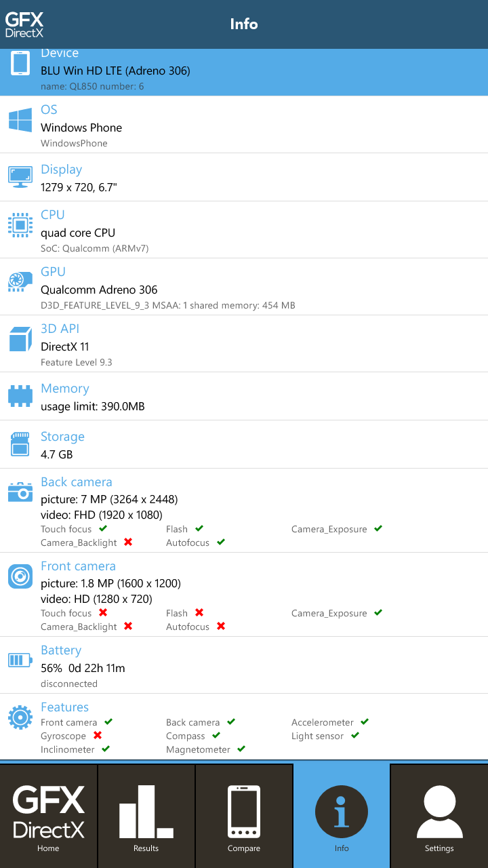Open the Results tab
488x868 pixels.
(146, 816)
